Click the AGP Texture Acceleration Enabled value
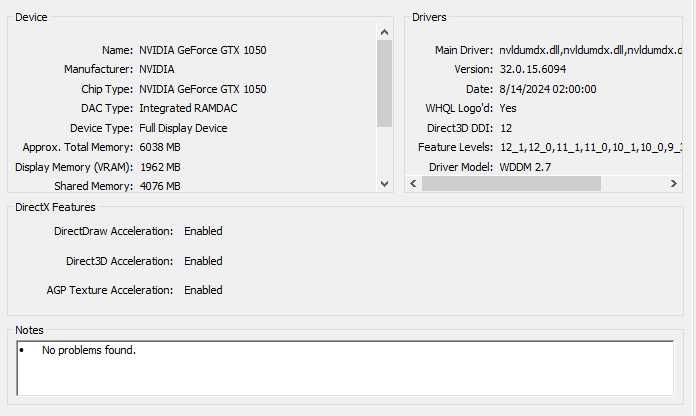Image resolution: width=696 pixels, height=416 pixels. click(203, 290)
